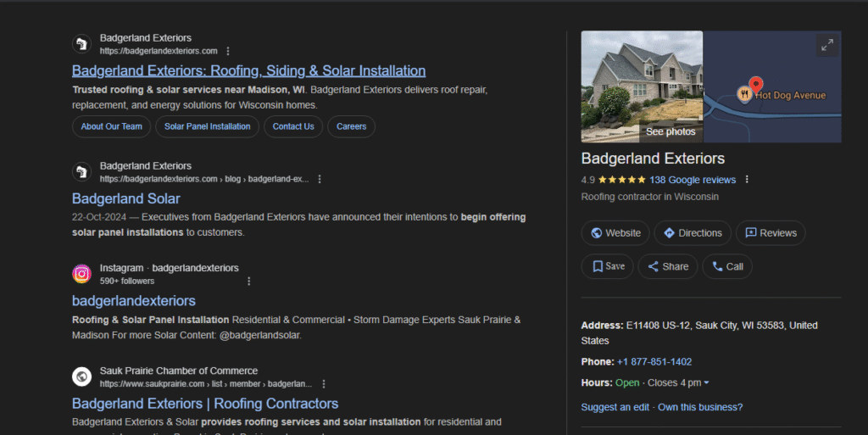Open three-dot menu beside 138 Google reviews
This screenshot has width=868, height=435.
coord(747,179)
